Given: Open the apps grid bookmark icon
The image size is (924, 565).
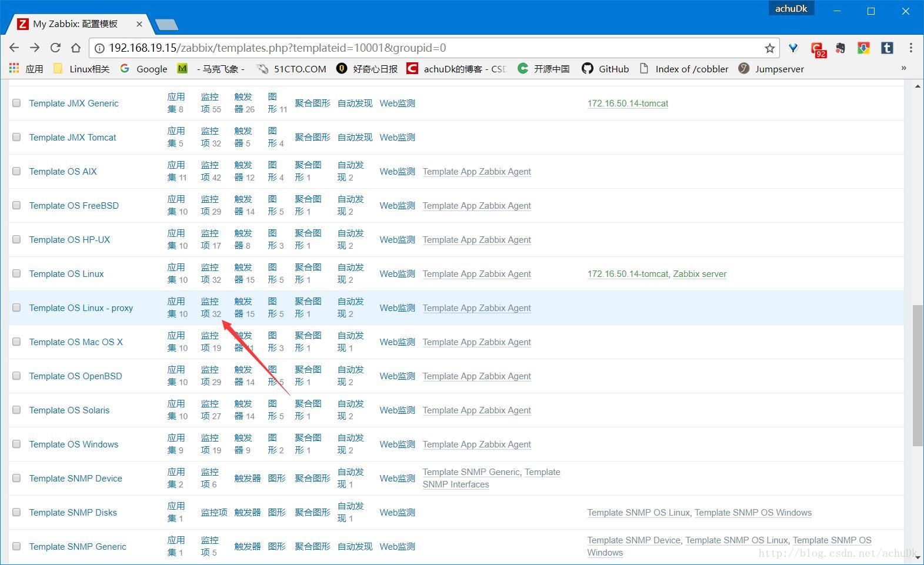Looking at the screenshot, I should pos(14,69).
